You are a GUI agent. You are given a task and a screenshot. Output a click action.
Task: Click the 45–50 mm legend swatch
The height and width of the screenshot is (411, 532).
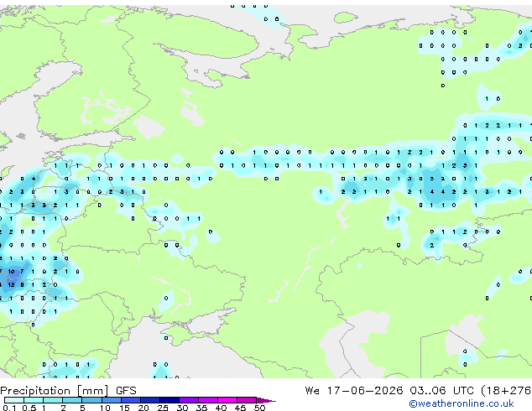tap(247, 400)
